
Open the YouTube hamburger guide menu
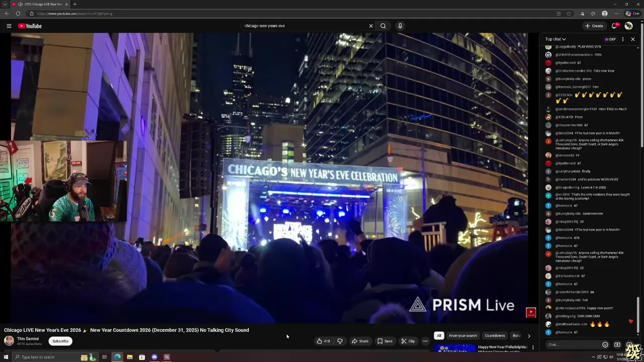(9, 26)
